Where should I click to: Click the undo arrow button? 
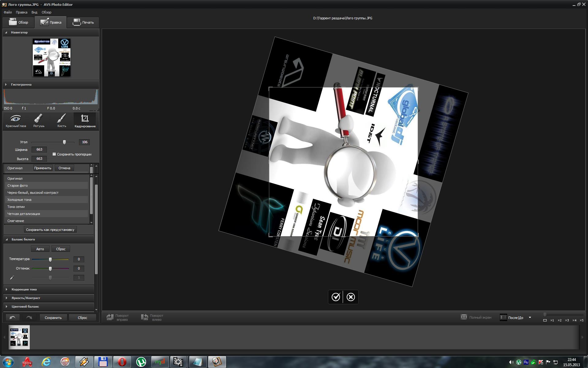coord(13,317)
